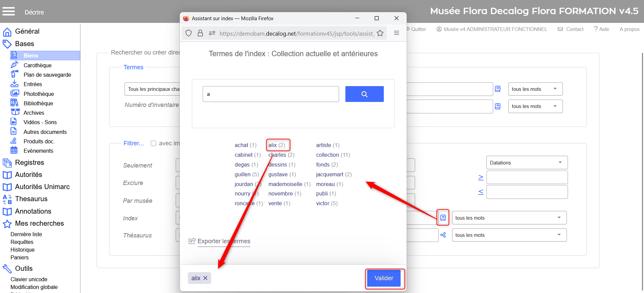Viewport: 644px width, 293px height.
Task: Open Requêtes under Mes recherches
Action: tap(22, 242)
